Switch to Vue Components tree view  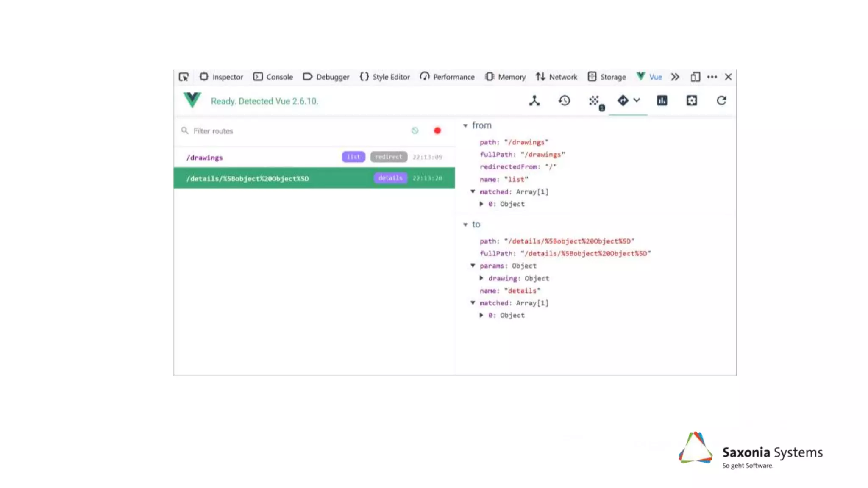(x=534, y=100)
